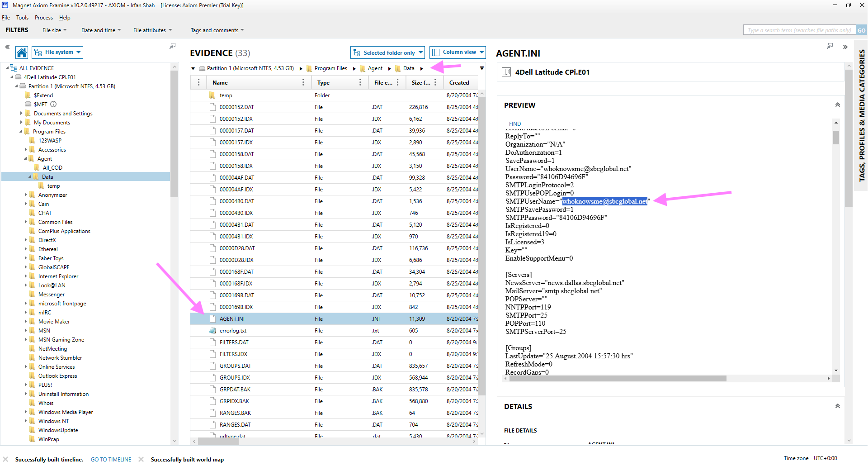
Task: Expand the Anonymizer tree node
Action: [26, 195]
